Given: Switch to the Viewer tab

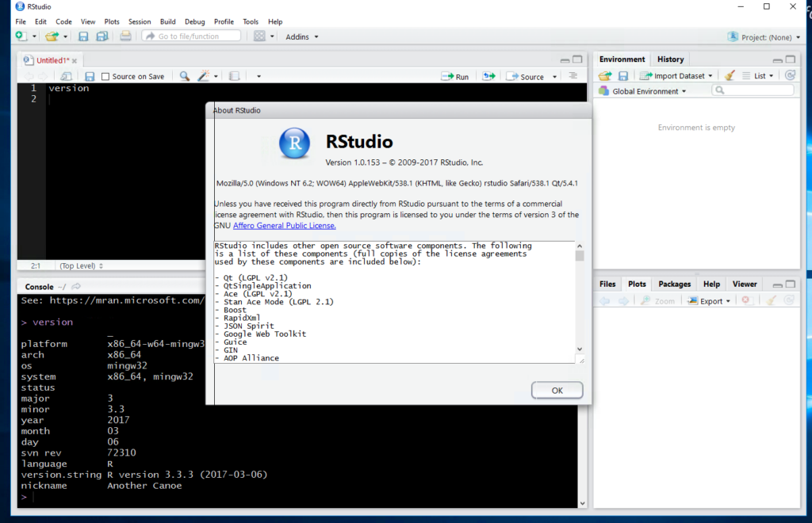Looking at the screenshot, I should coord(745,284).
